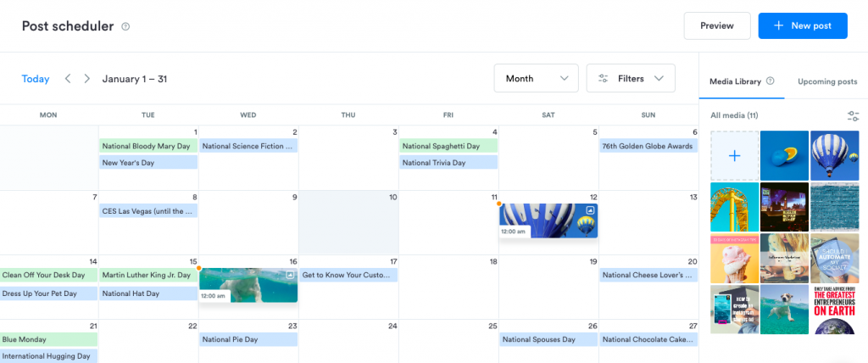
Task: Click the Preview button
Action: pos(716,25)
